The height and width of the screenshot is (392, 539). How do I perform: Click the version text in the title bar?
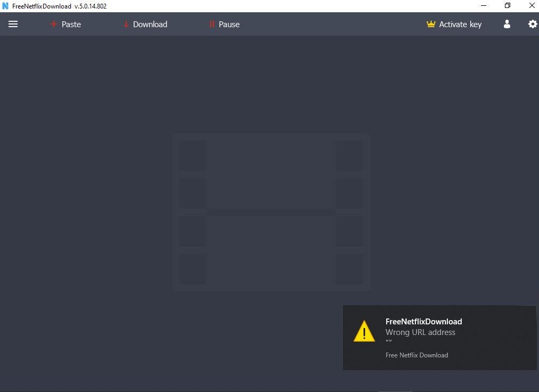click(88, 6)
